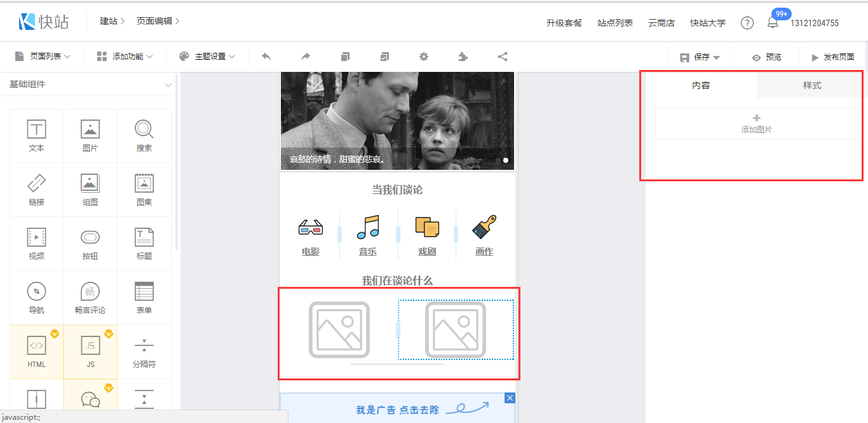Open the notification bell
Screen dimensions: 868x423
(773, 23)
